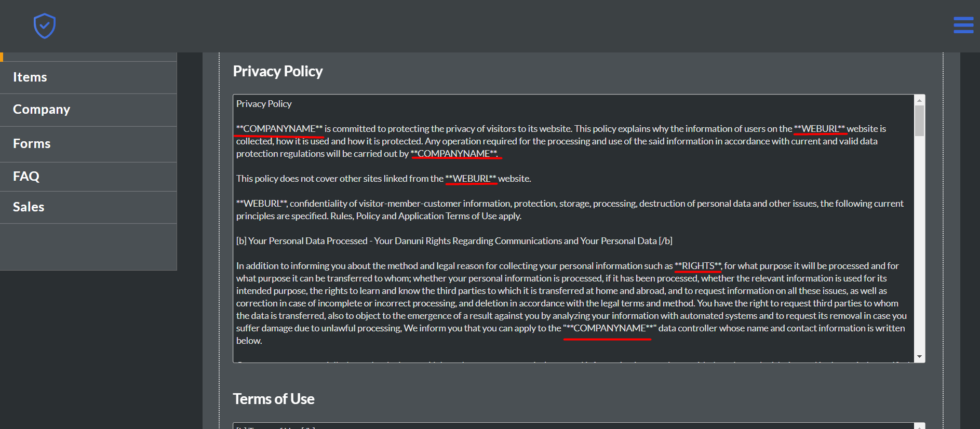Click the **RIGHTS** placeholder in the policy
Image resolution: width=980 pixels, height=429 pixels.
tap(698, 266)
